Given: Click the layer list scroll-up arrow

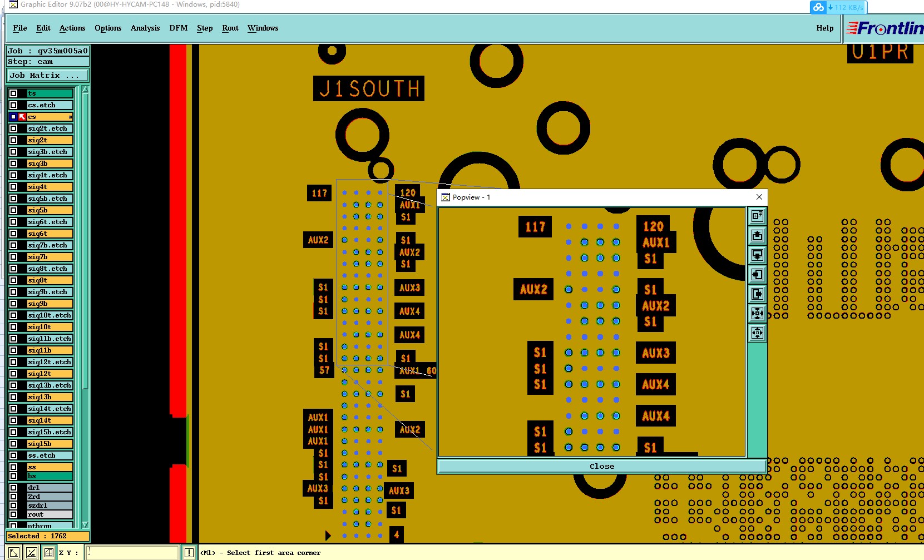Looking at the screenshot, I should (x=85, y=90).
